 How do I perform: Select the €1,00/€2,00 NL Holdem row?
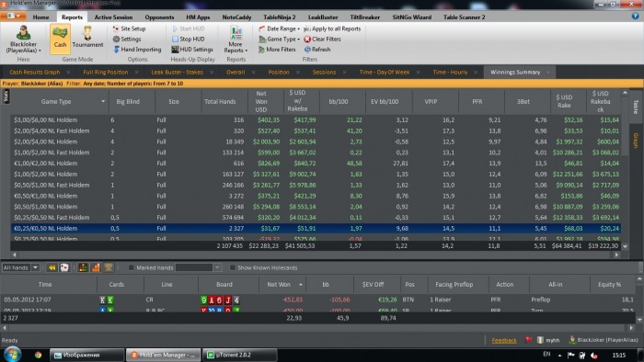click(316, 164)
